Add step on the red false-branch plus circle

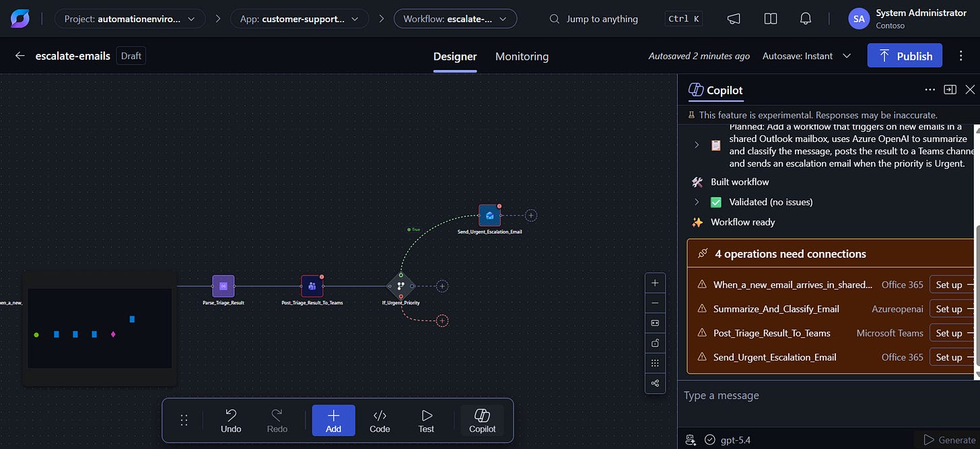pyautogui.click(x=442, y=321)
